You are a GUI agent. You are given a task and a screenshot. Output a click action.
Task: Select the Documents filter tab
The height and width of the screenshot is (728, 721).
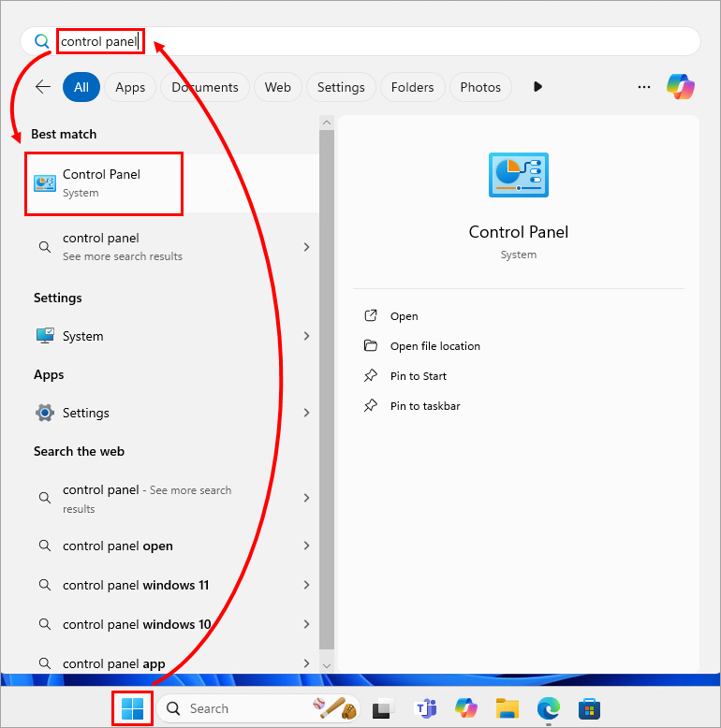(x=204, y=87)
